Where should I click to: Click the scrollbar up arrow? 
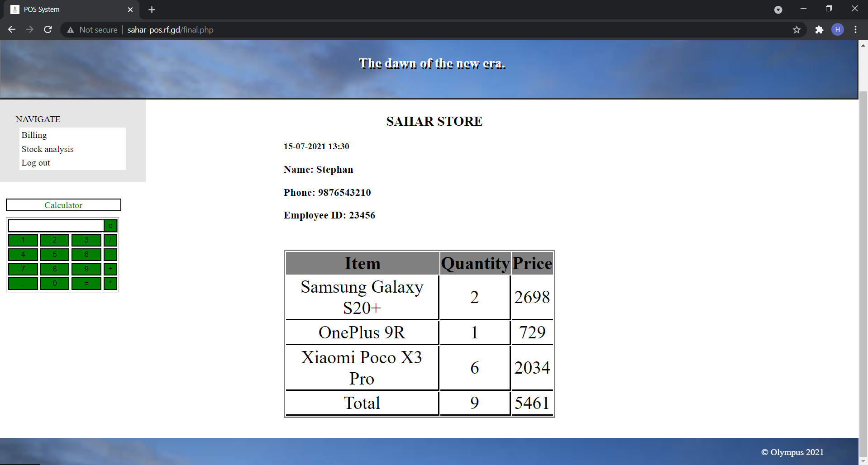click(x=863, y=45)
